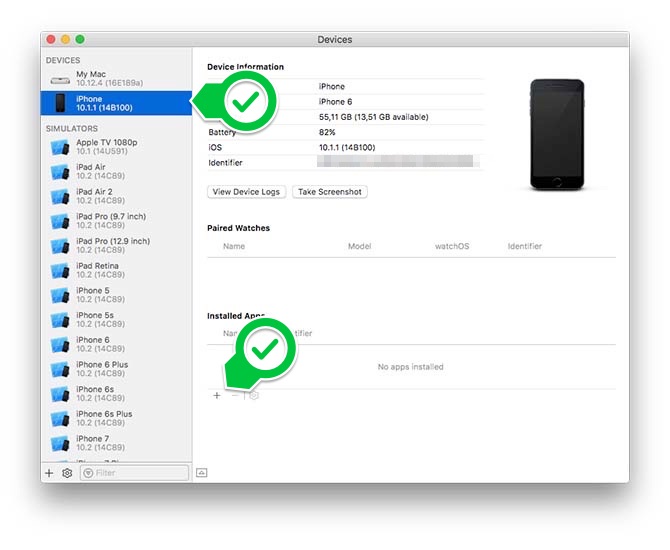
Task: Click the iPhone 6 model value
Action: 335,102
